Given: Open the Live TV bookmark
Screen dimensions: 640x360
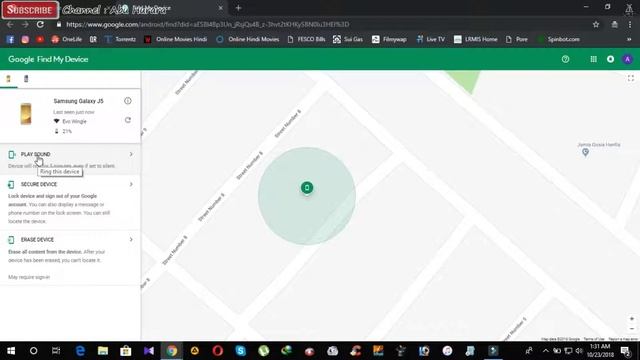Looking at the screenshot, I should (x=430, y=39).
